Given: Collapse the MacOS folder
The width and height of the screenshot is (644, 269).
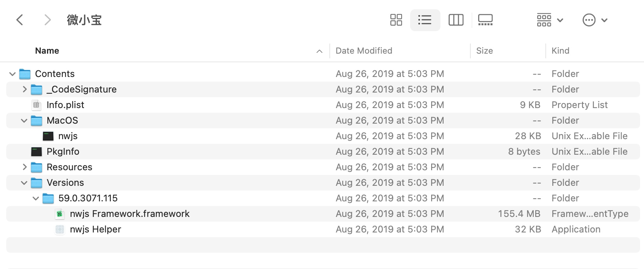Looking at the screenshot, I should (x=24, y=121).
